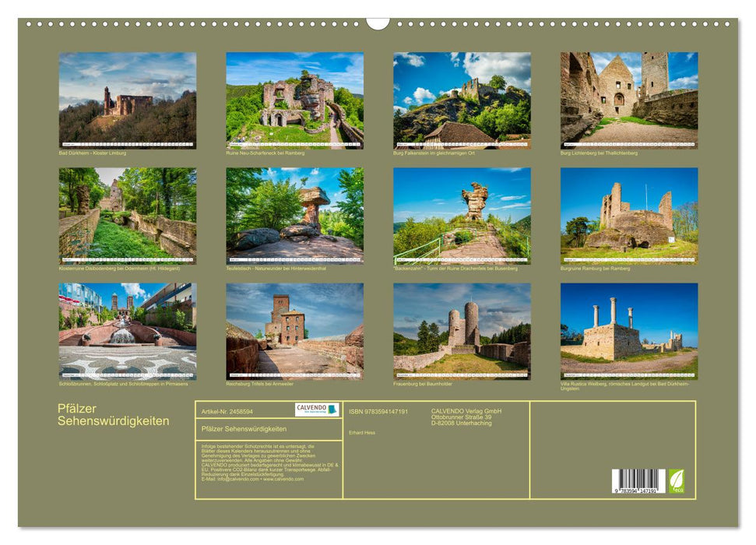Click the barcode at bottom right

point(638,481)
